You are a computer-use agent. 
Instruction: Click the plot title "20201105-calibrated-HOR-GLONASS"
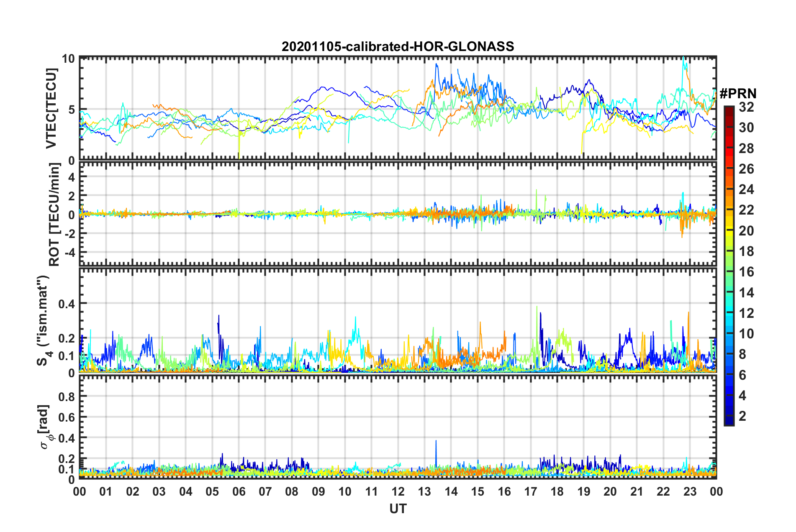coord(398,46)
